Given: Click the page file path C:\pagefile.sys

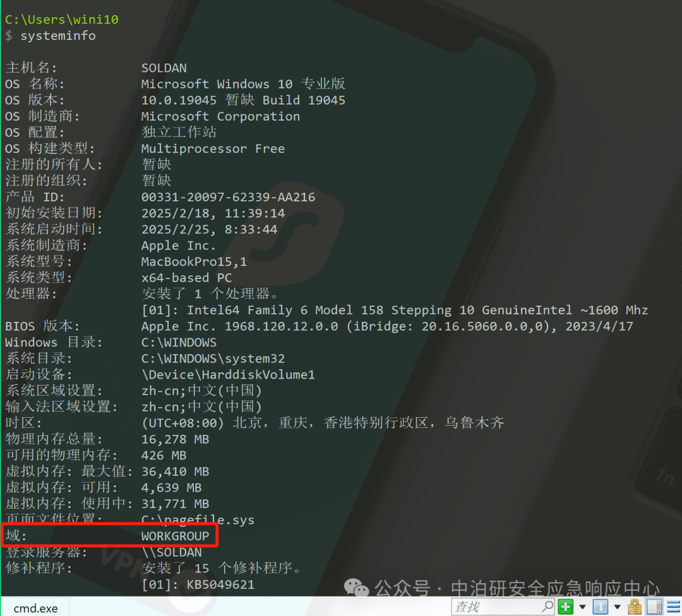Looking at the screenshot, I should click(198, 519).
